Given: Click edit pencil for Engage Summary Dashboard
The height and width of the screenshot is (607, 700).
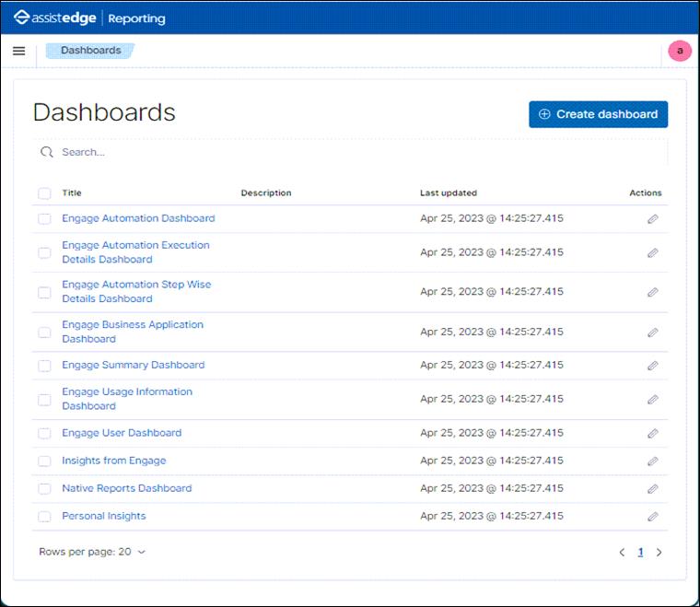Looking at the screenshot, I should click(x=653, y=366).
